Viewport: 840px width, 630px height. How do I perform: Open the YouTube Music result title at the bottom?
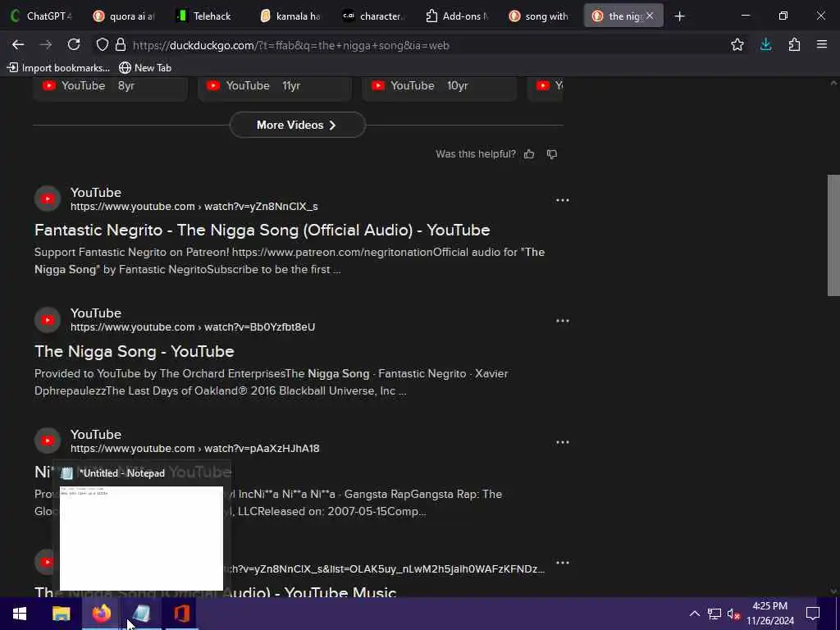216,592
